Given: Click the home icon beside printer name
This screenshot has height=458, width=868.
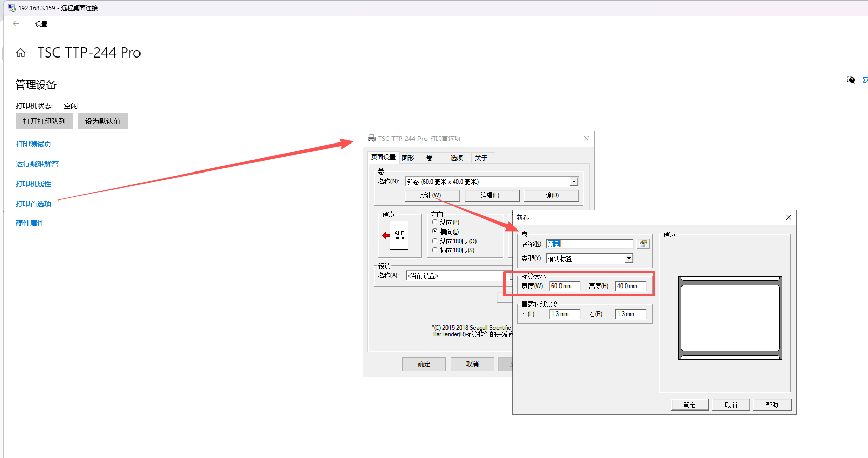Looking at the screenshot, I should [21, 53].
